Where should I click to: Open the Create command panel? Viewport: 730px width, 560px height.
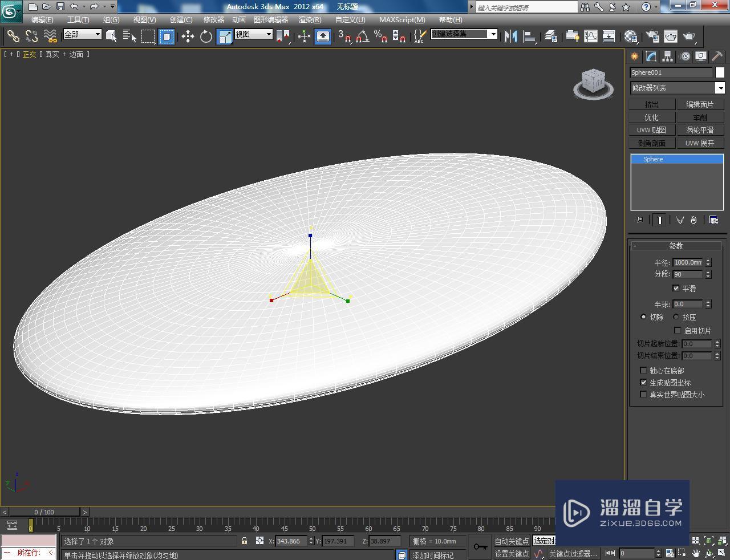click(634, 56)
